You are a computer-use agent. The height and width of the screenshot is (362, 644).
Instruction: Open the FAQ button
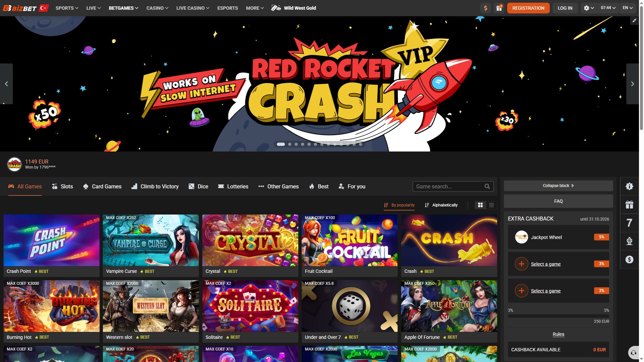(x=558, y=201)
